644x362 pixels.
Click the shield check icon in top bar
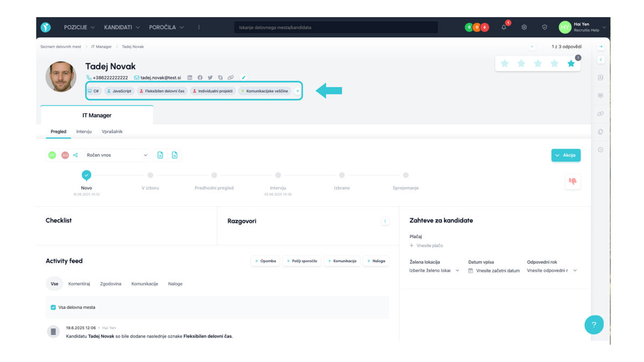click(x=544, y=27)
